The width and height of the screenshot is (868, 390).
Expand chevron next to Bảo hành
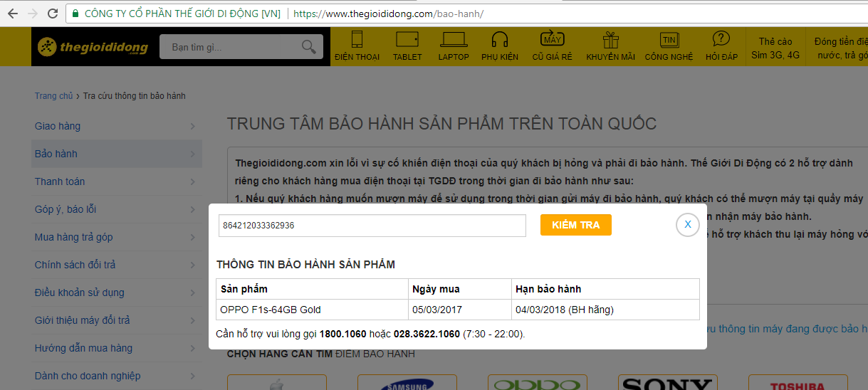click(x=193, y=154)
